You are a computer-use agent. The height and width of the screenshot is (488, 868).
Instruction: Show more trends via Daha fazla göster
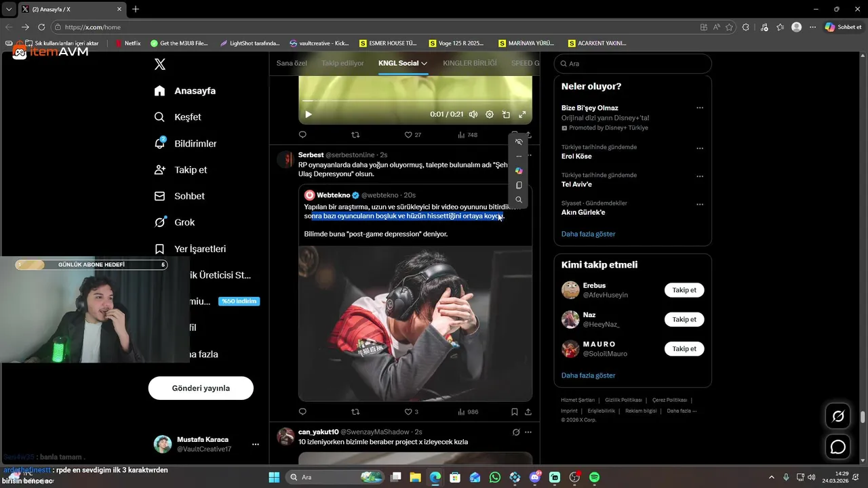coord(588,234)
